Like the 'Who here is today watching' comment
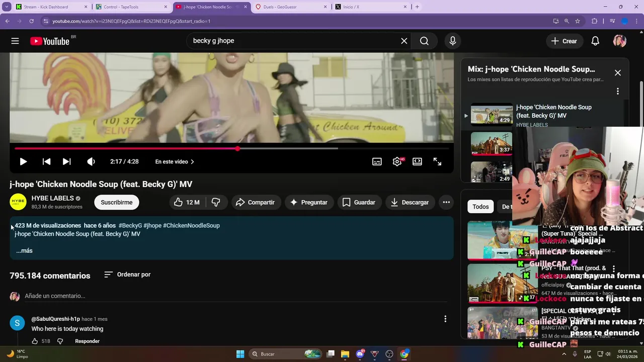This screenshot has width=644, height=362. coord(35,341)
